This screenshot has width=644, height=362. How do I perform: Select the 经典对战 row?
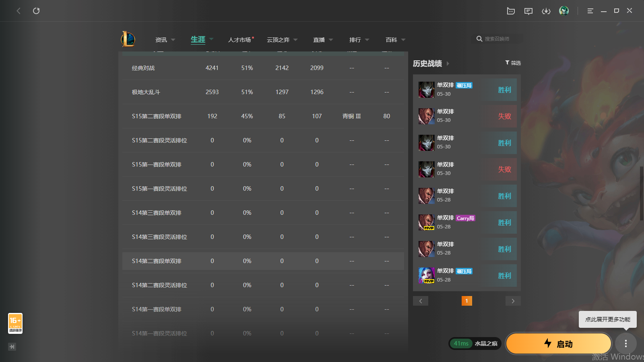coord(263,68)
